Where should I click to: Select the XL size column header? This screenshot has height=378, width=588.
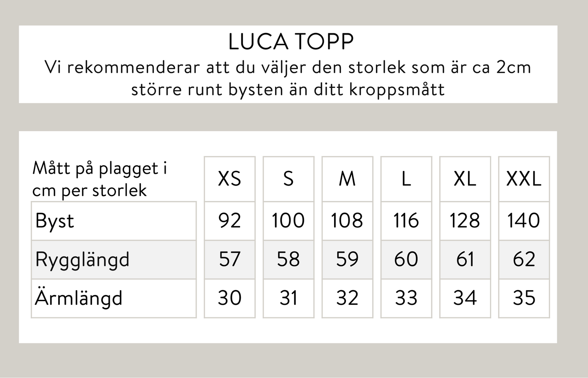(465, 179)
